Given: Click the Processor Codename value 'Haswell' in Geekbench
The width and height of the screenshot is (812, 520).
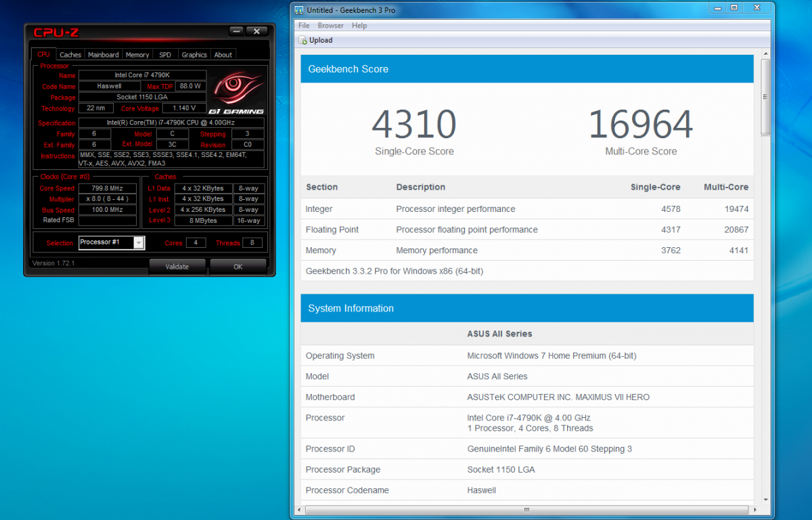Looking at the screenshot, I should tap(482, 490).
